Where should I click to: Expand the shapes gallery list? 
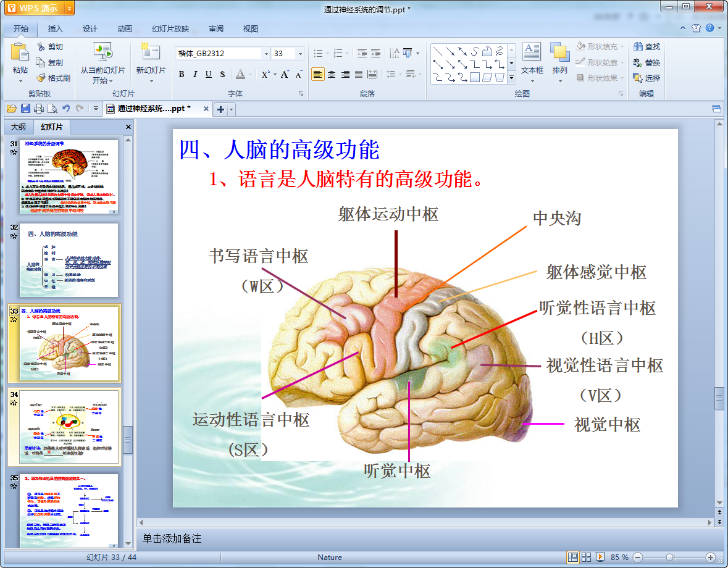tap(512, 78)
